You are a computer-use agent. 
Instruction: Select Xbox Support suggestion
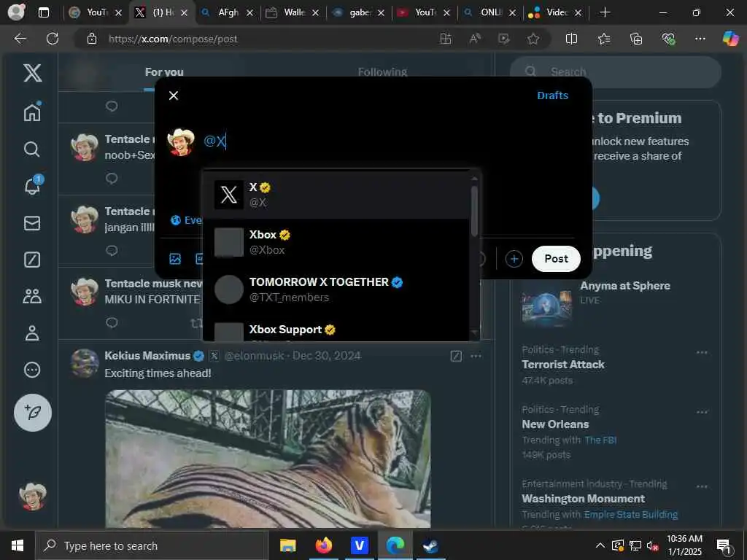[336, 329]
